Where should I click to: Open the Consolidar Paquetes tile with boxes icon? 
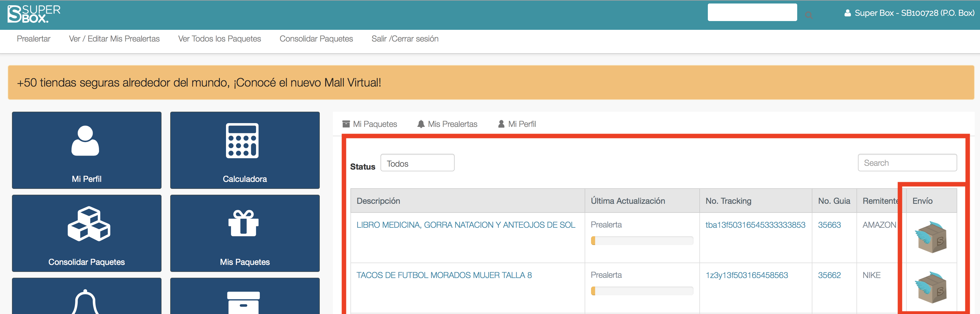[87, 233]
